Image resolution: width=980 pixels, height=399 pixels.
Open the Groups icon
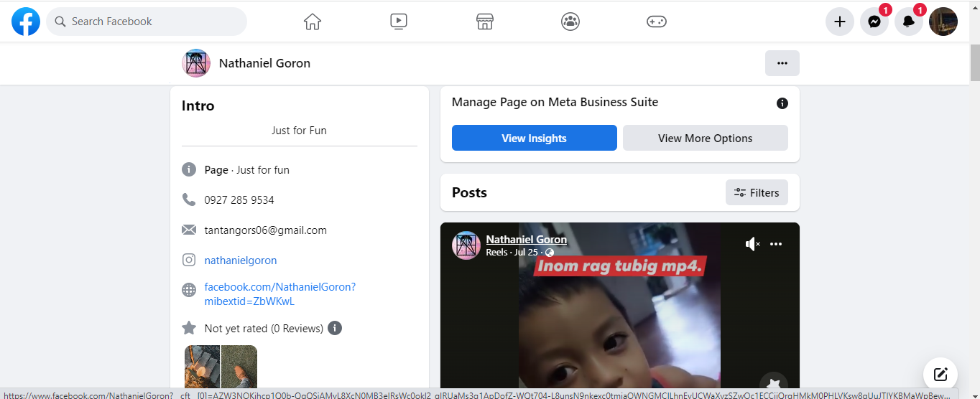[570, 22]
